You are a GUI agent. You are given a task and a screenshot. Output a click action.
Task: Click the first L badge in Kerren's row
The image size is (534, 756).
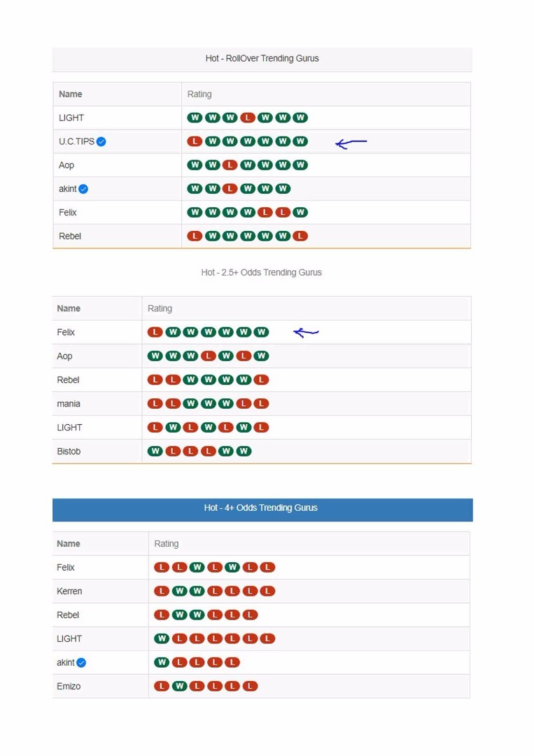(162, 591)
